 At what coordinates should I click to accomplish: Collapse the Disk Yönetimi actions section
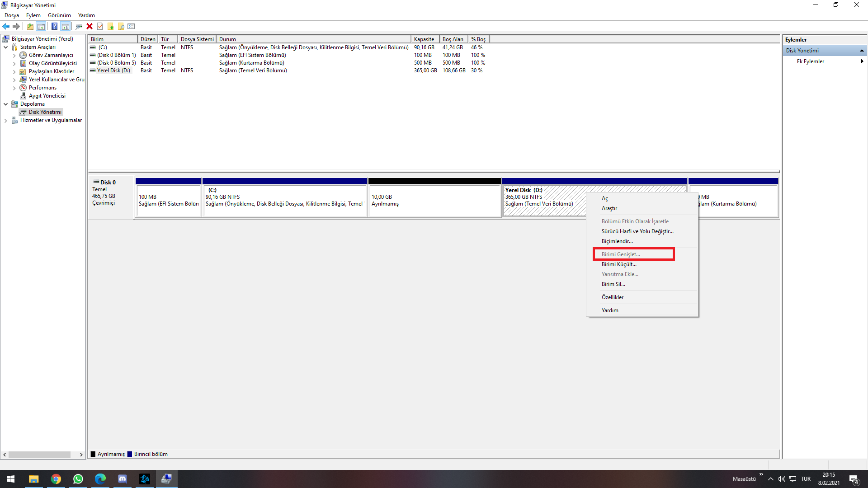[x=862, y=51]
